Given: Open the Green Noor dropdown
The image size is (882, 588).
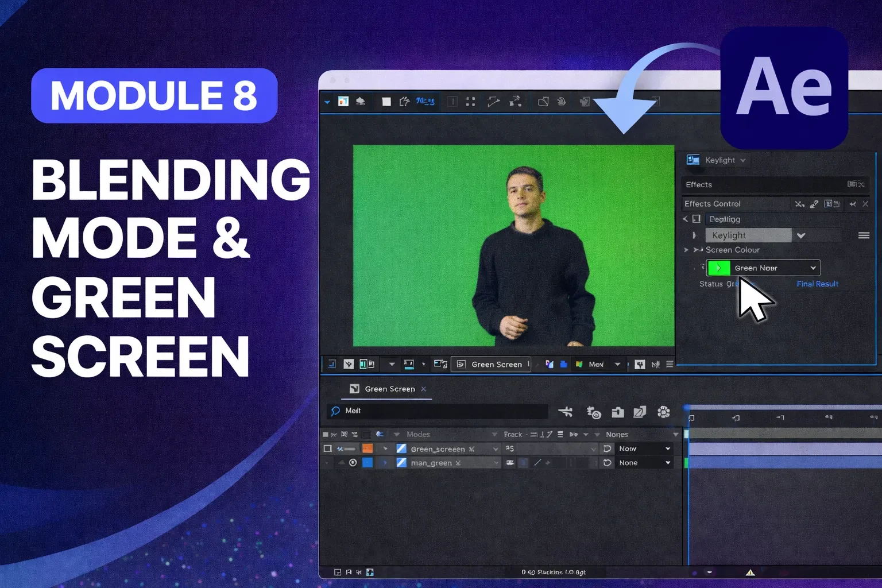Looking at the screenshot, I should (763, 268).
